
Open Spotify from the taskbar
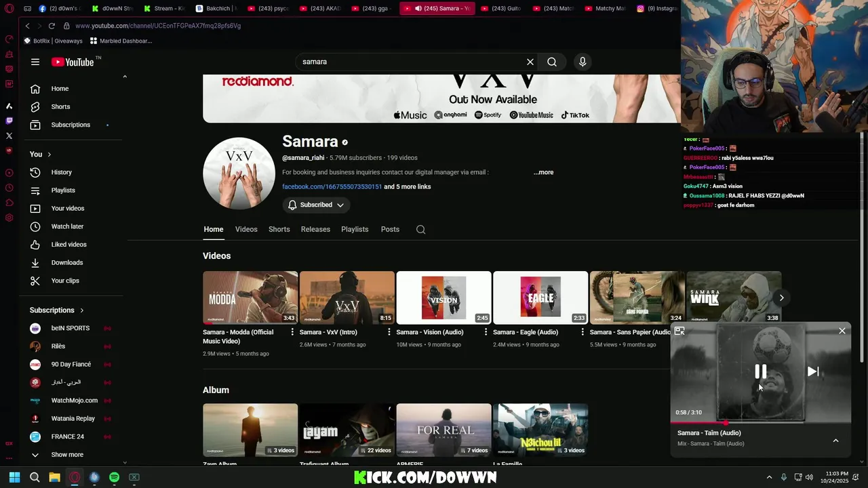(x=114, y=477)
